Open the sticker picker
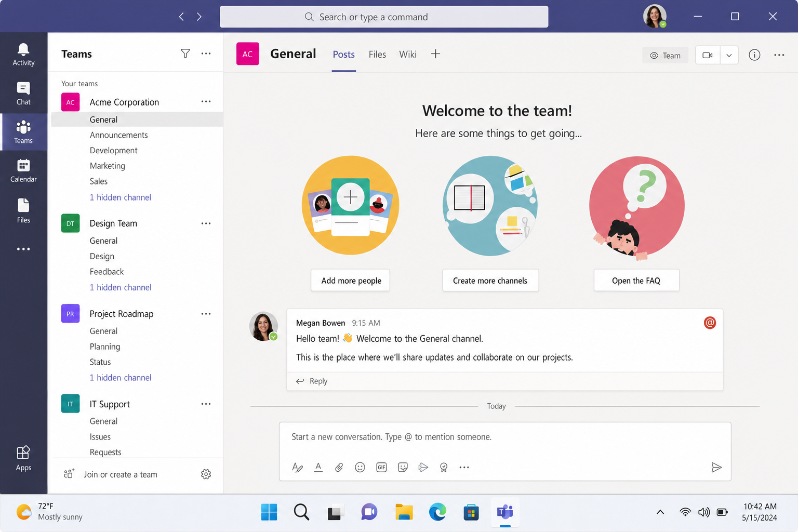 pyautogui.click(x=403, y=468)
